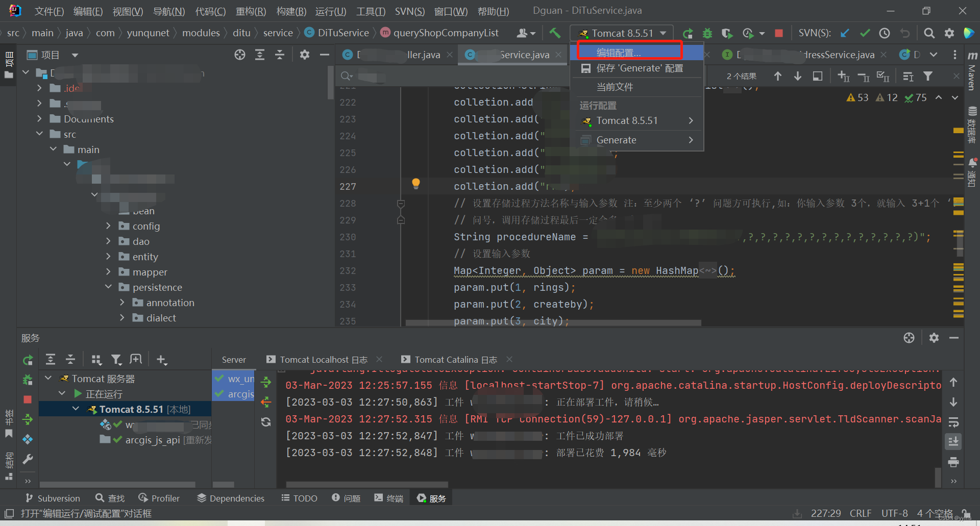Toggle Maven side panel
Image resolution: width=980 pixels, height=526 pixels.
[972, 71]
